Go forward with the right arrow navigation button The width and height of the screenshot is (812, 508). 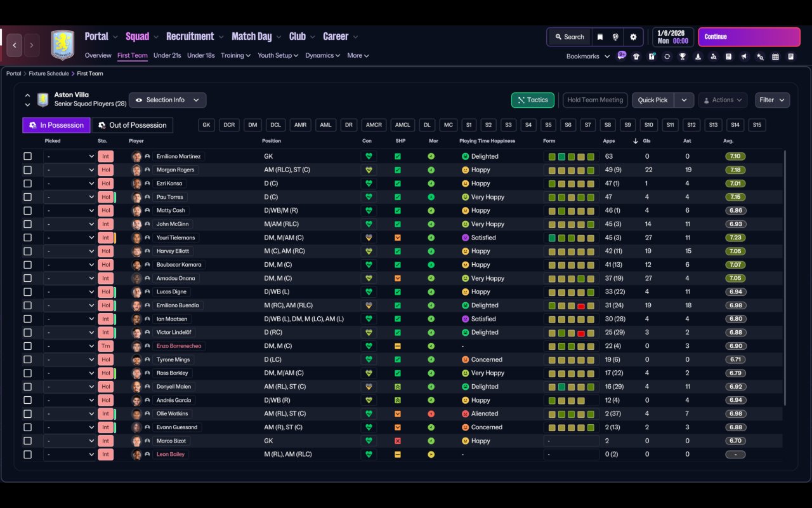click(x=31, y=45)
